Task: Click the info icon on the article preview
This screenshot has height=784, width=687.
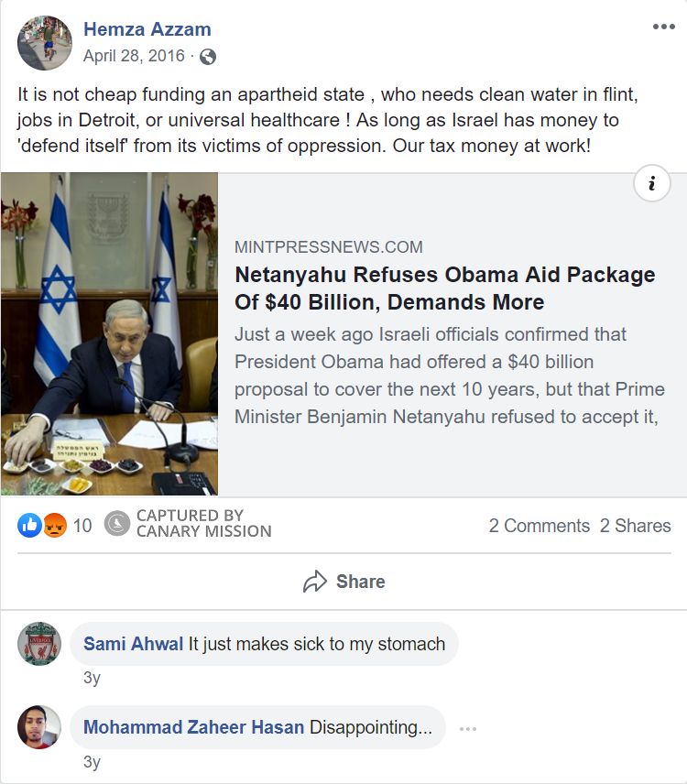Action: (651, 184)
